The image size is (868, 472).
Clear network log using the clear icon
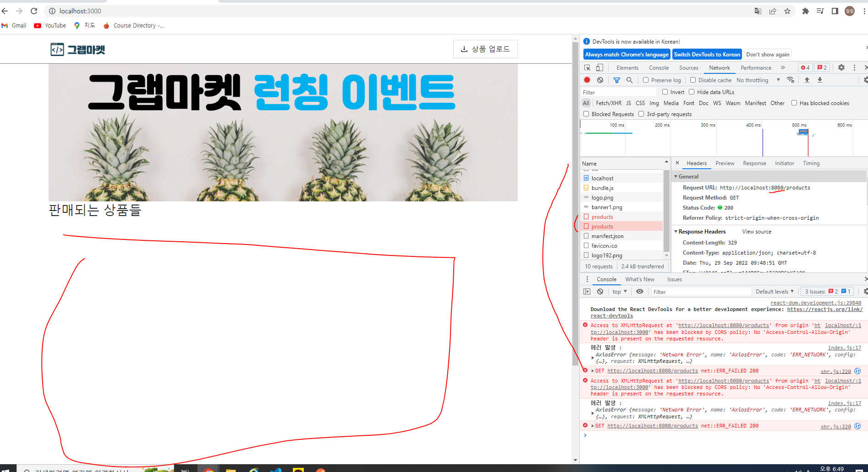coord(600,80)
